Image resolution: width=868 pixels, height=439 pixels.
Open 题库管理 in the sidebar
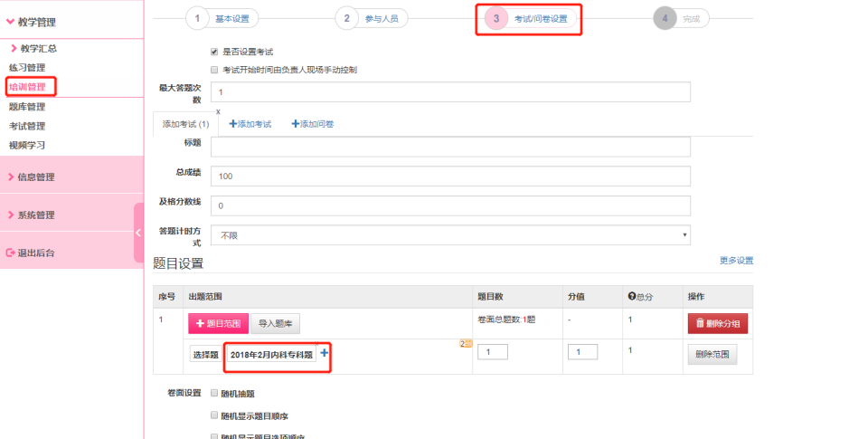pyautogui.click(x=27, y=107)
